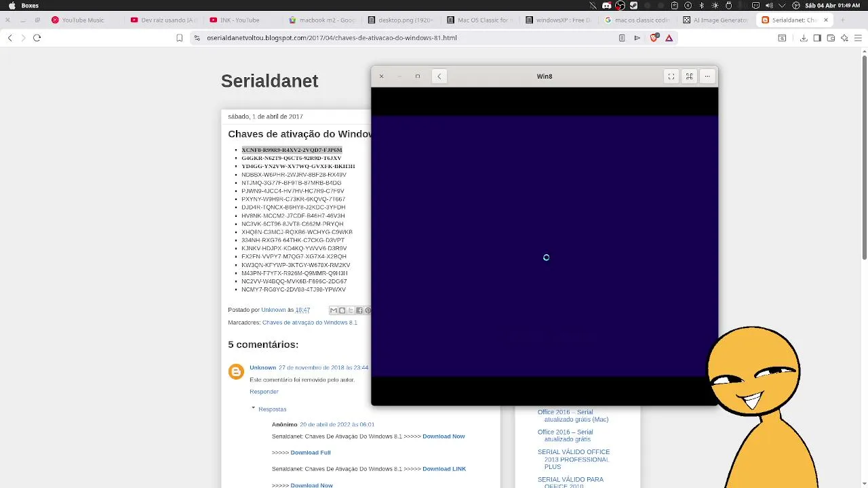Expand the top bar chevron dropdown
The image size is (868, 488).
[x=783, y=5]
